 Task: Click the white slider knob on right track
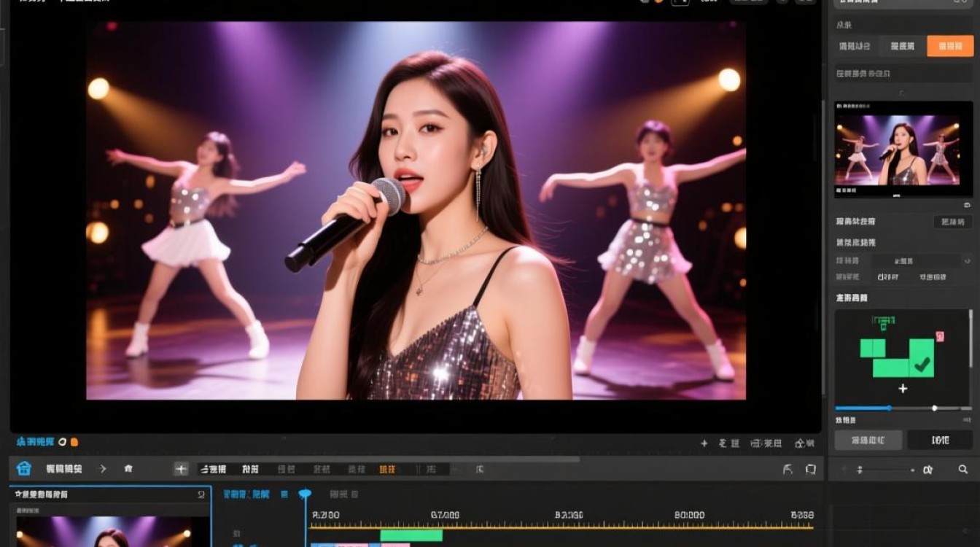coord(935,408)
